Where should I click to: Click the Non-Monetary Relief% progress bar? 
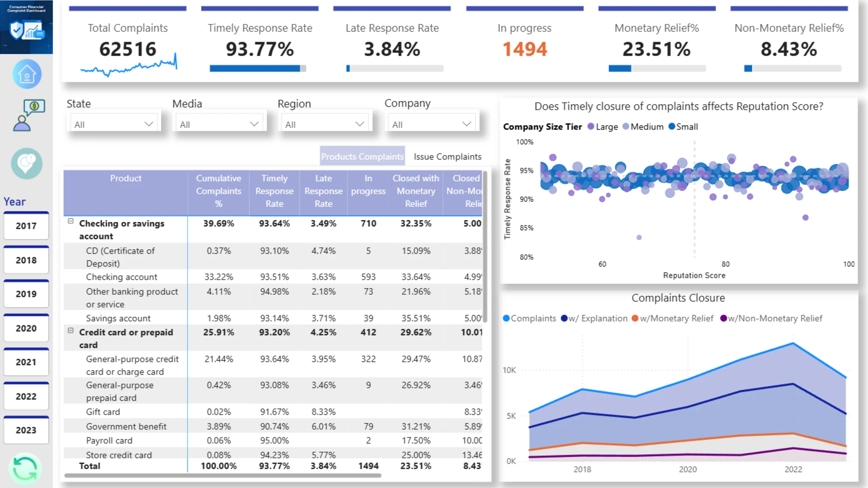[x=793, y=69]
